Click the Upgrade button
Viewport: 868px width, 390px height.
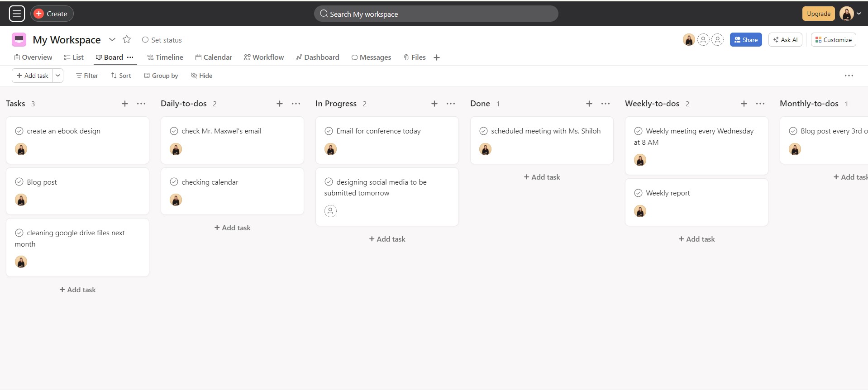[x=818, y=14]
